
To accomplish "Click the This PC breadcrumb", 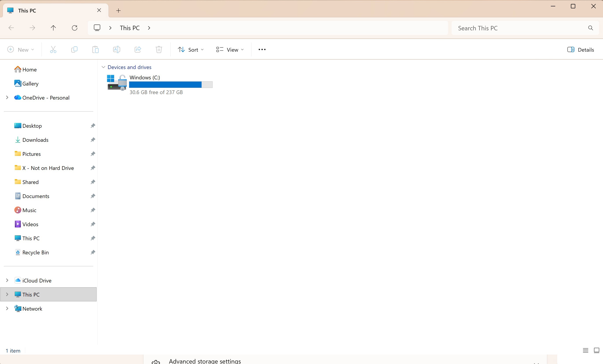I will click(130, 28).
